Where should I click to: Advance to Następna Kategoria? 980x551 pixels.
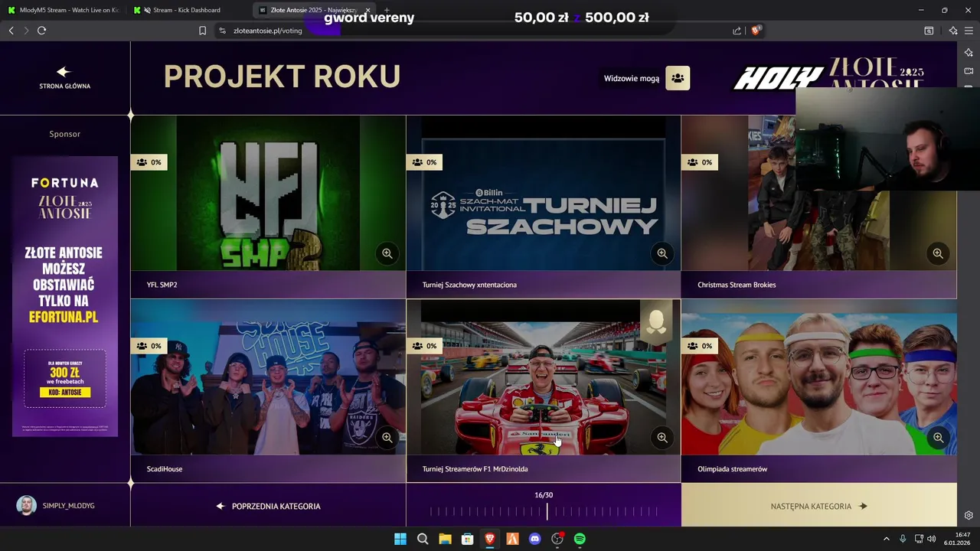[818, 506]
